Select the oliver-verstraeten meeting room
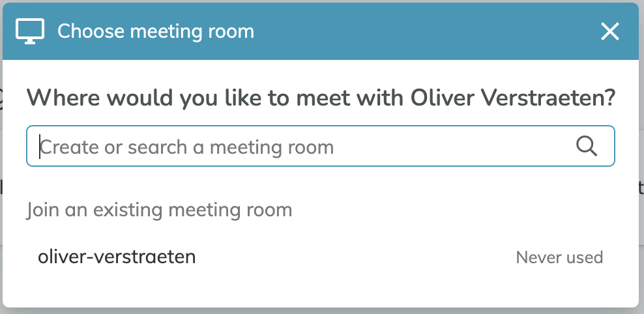Image resolution: width=644 pixels, height=314 pixels. pos(320,257)
